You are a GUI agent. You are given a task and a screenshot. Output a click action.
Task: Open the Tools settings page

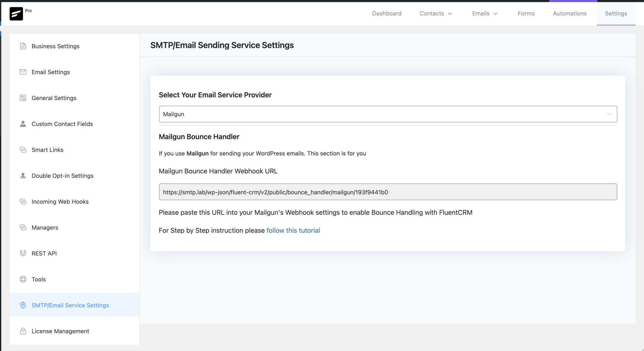75,279
